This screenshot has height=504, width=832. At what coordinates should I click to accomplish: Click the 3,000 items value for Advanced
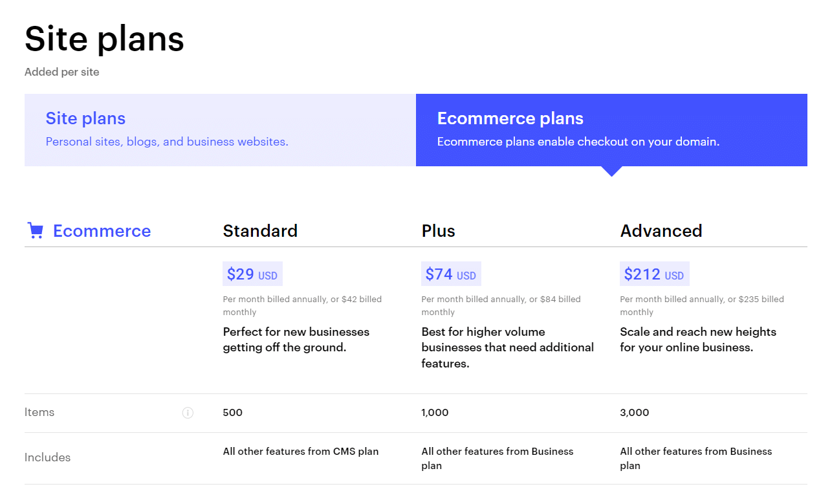tap(634, 412)
